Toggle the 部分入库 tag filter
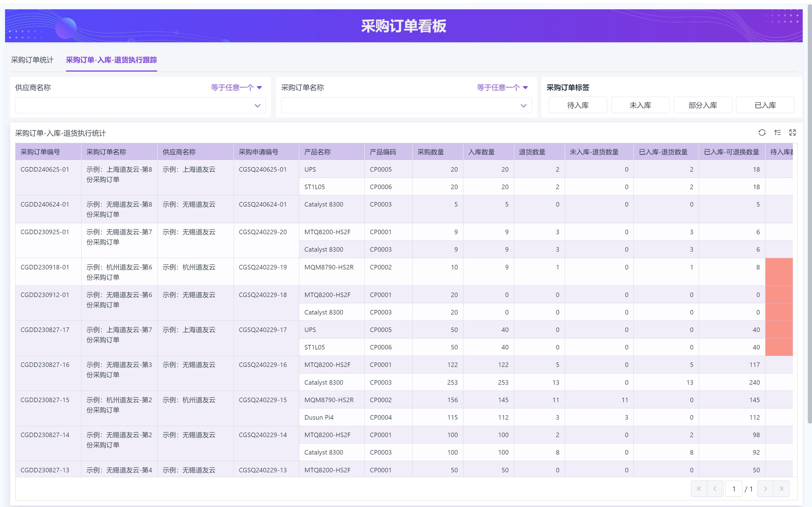This screenshot has width=812, height=507. tap(702, 105)
